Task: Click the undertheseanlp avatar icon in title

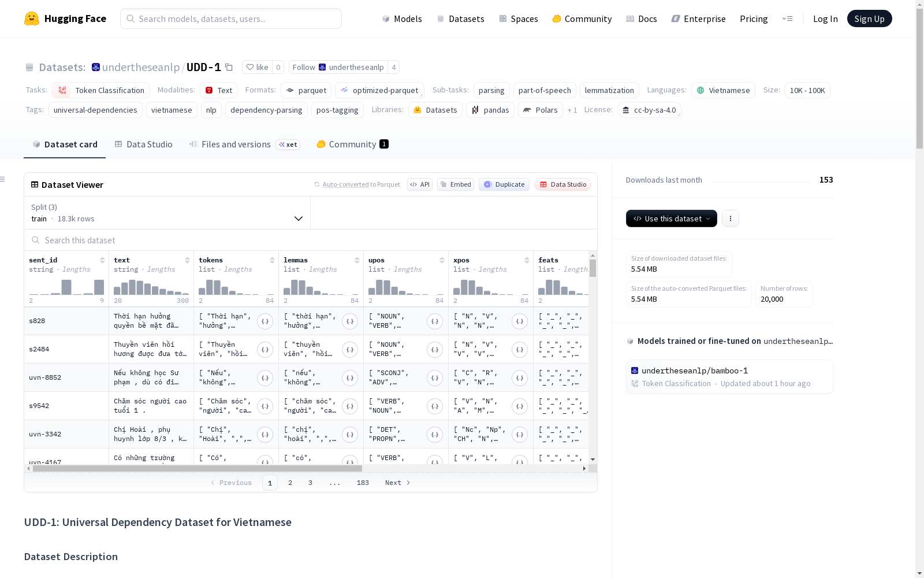Action: click(x=96, y=67)
